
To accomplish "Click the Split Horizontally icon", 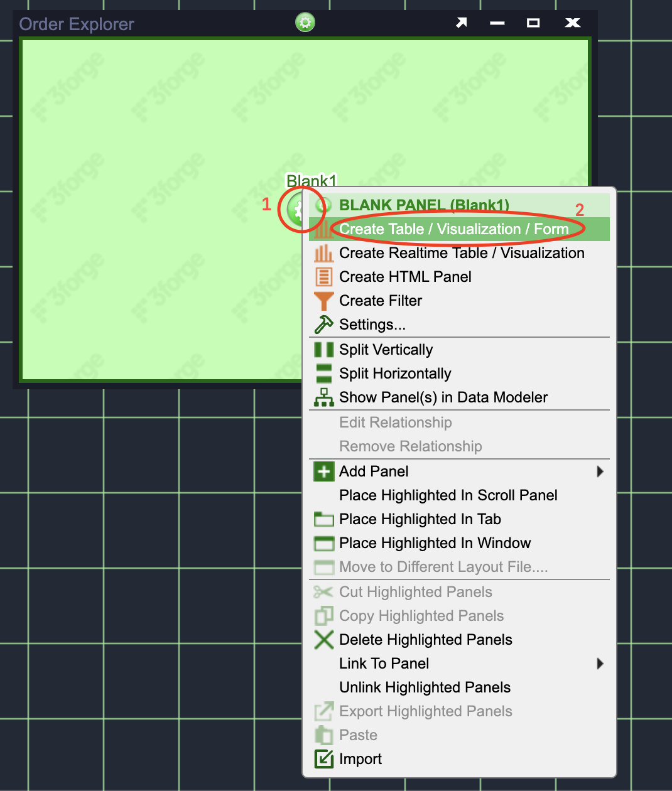I will click(x=323, y=374).
